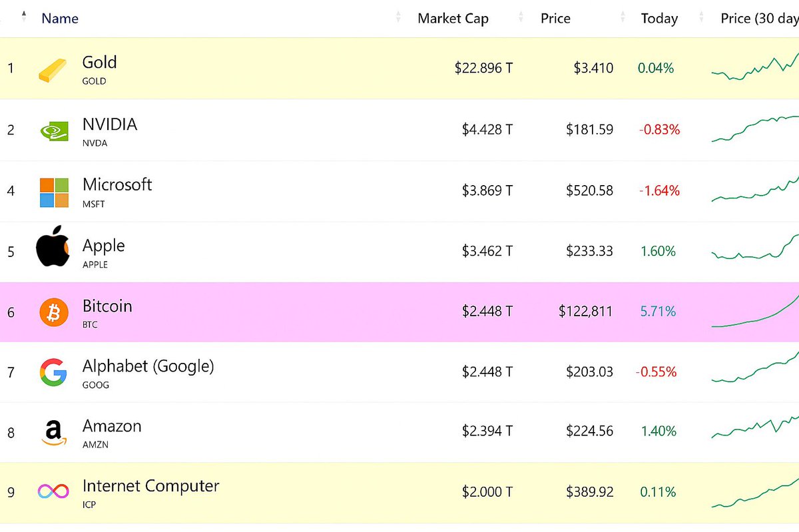Viewport: 799px width, 532px height.
Task: Select the Google G logo
Action: pos(53,372)
